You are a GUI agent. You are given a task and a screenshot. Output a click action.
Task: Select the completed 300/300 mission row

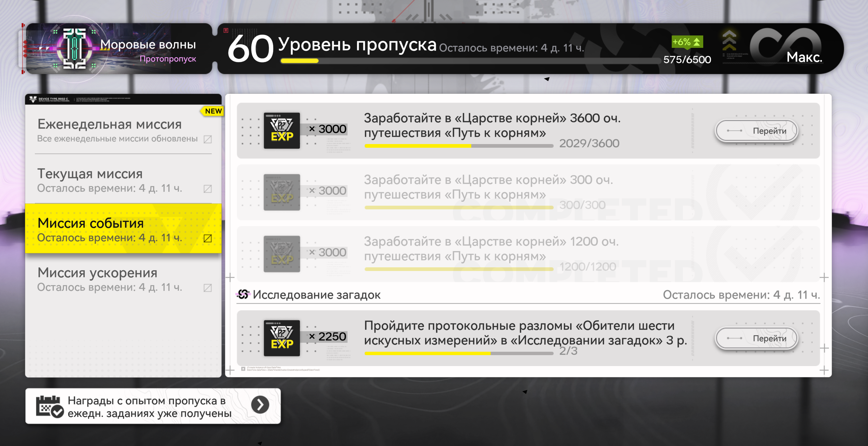(528, 192)
